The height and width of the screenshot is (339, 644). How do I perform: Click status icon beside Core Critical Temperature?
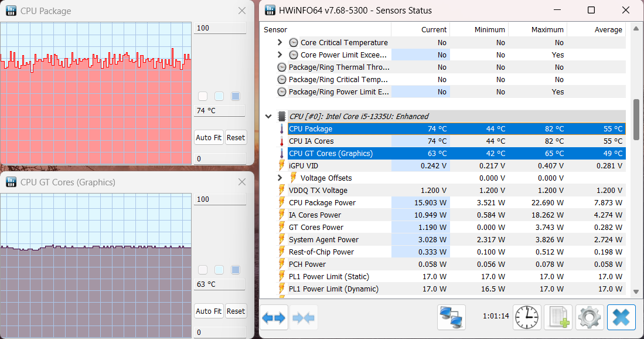point(293,42)
